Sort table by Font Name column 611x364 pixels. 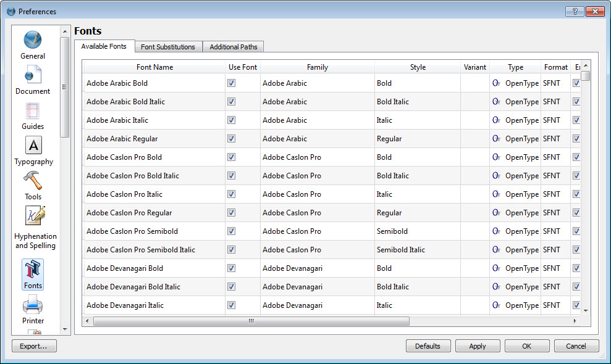pyautogui.click(x=154, y=67)
